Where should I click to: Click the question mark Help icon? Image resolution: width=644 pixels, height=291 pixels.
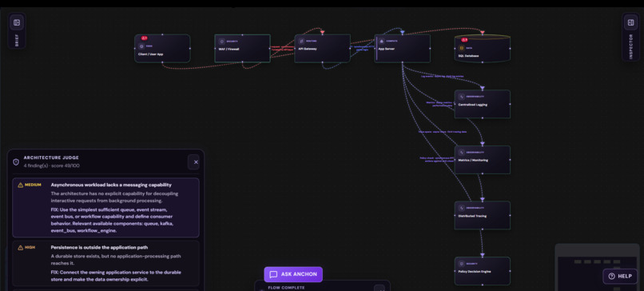pyautogui.click(x=611, y=276)
